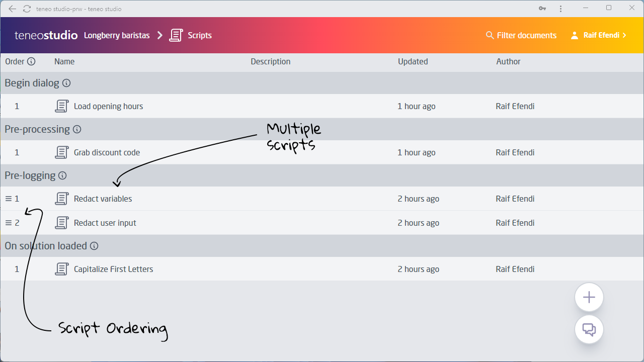
Task: Click the browser back arrow
Action: (x=13, y=9)
